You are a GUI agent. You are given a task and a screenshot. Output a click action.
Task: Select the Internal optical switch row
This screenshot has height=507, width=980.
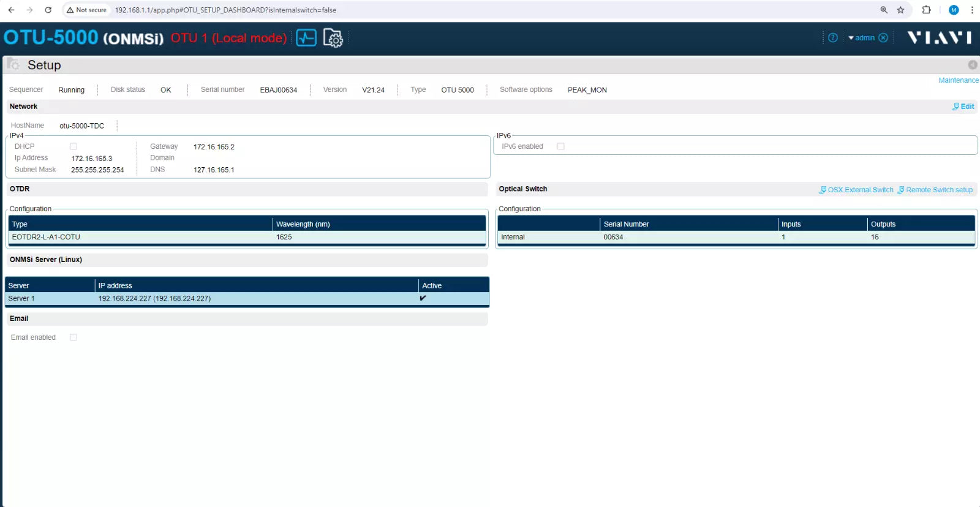tap(736, 238)
